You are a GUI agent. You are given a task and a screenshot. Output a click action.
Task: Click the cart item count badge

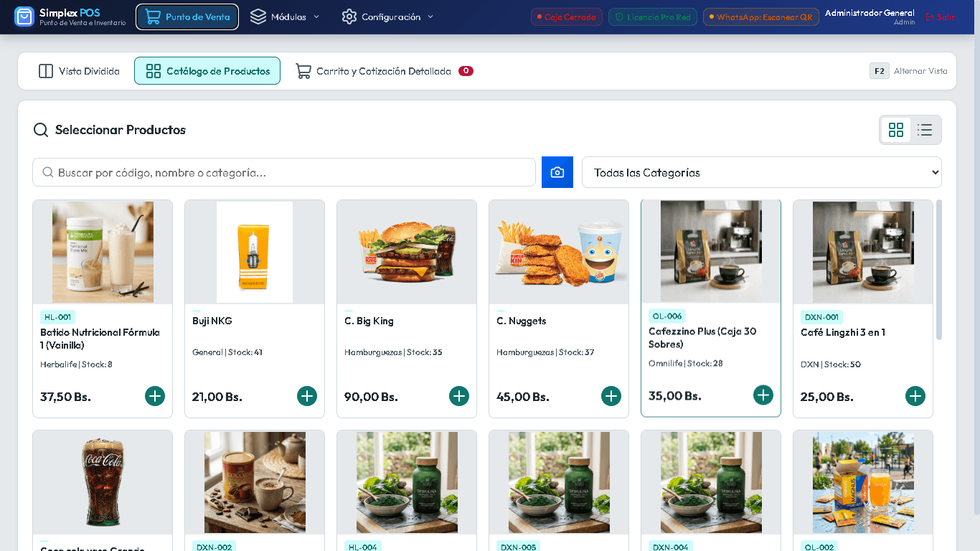click(466, 71)
